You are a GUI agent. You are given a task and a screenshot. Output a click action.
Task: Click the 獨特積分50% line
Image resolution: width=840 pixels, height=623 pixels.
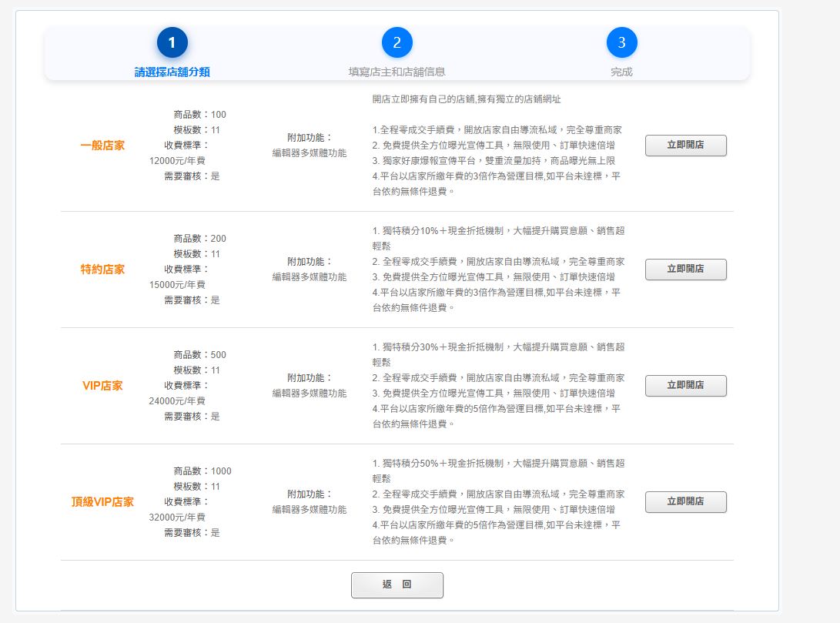(x=498, y=471)
